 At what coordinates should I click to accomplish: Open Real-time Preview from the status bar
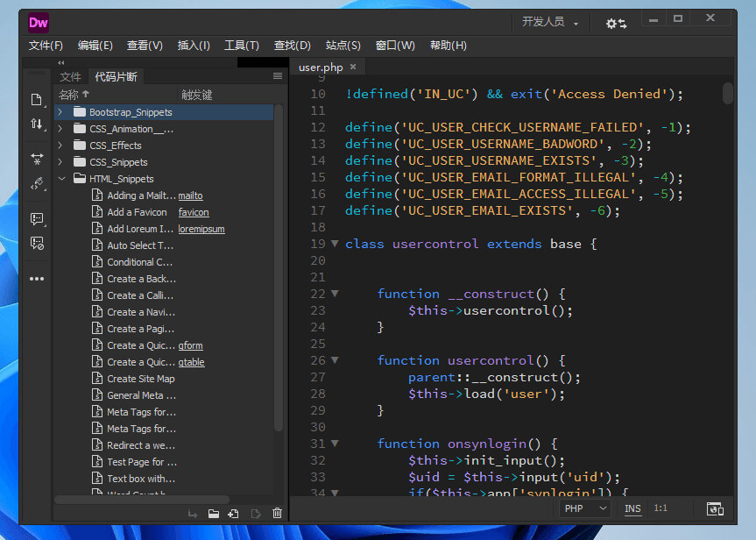(x=716, y=508)
